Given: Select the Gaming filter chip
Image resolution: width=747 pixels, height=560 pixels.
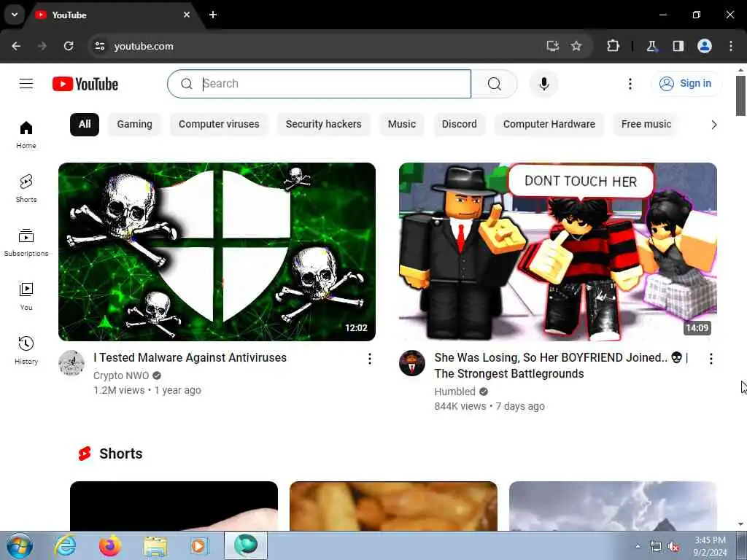Looking at the screenshot, I should [134, 124].
